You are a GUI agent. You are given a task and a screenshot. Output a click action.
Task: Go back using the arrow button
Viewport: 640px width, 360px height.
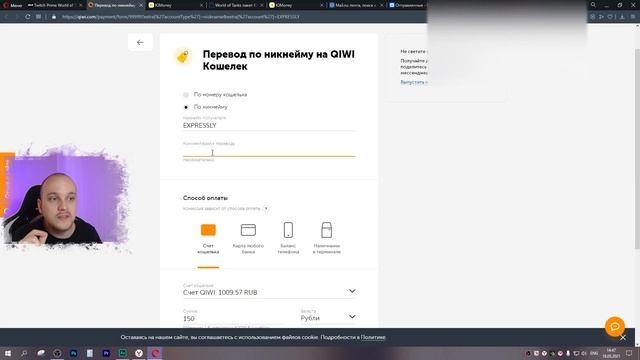pyautogui.click(x=140, y=42)
